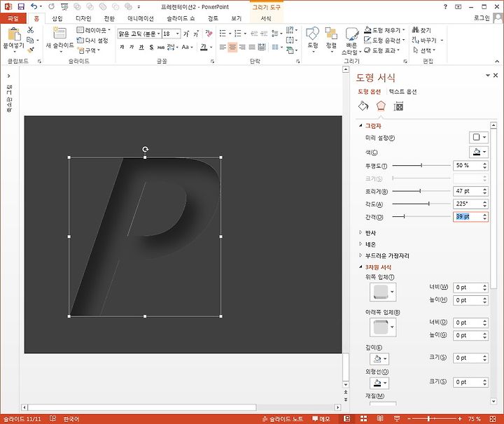Open the File (파일) tab

(13, 18)
